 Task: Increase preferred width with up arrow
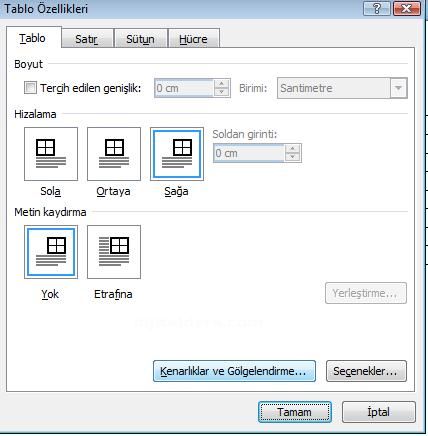tap(222, 84)
